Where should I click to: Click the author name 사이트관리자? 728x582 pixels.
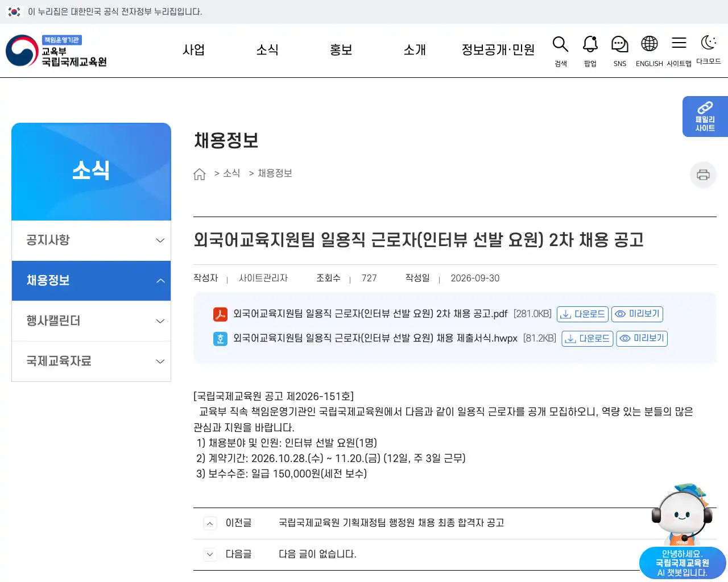tap(263, 278)
